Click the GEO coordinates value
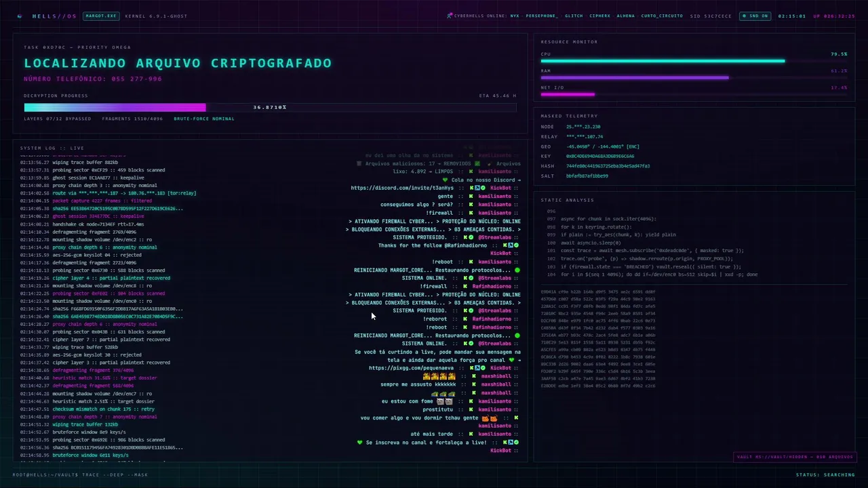The image size is (868, 488). [x=603, y=146]
